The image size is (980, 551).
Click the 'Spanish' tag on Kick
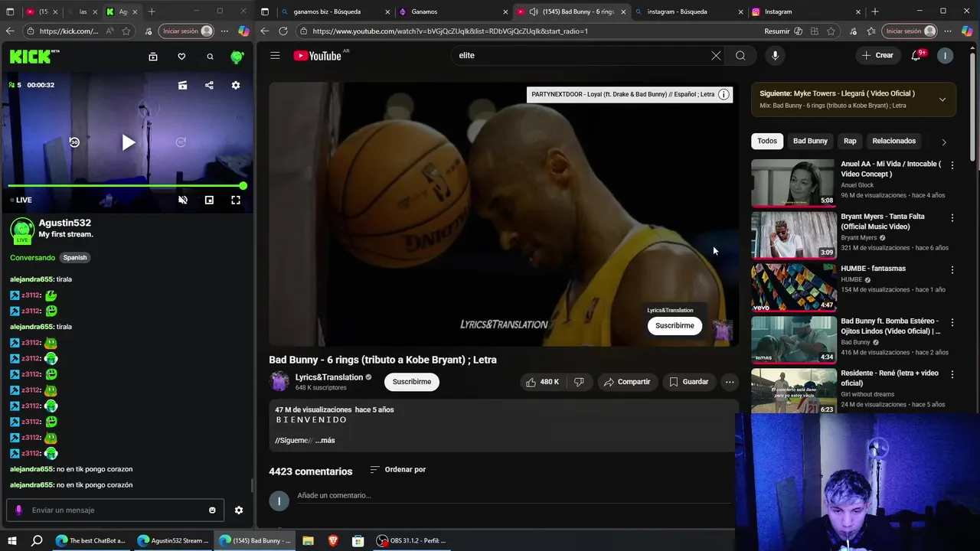click(75, 258)
